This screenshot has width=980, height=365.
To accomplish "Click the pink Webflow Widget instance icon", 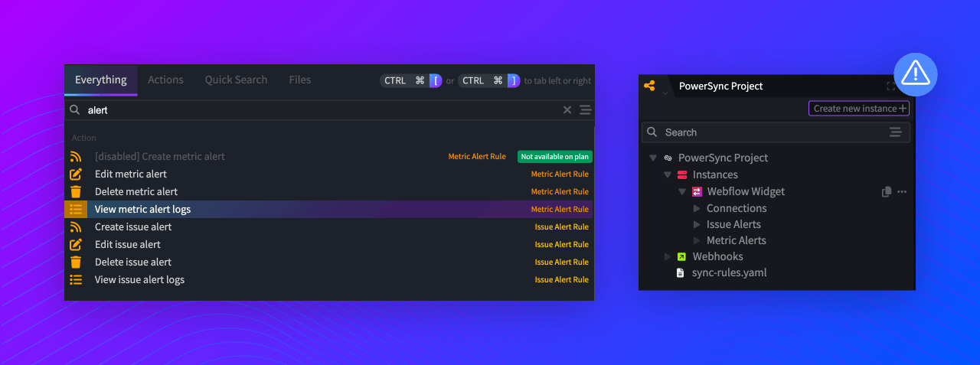I will (697, 192).
